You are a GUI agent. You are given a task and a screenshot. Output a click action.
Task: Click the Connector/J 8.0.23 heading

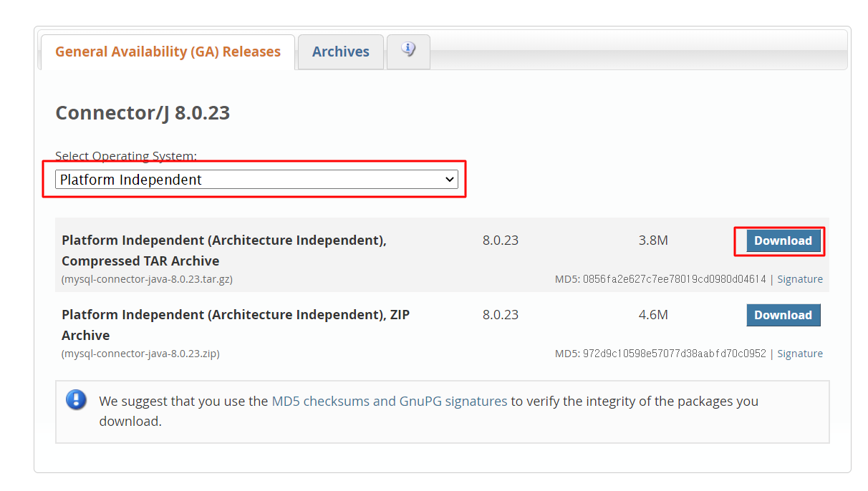pos(143,113)
